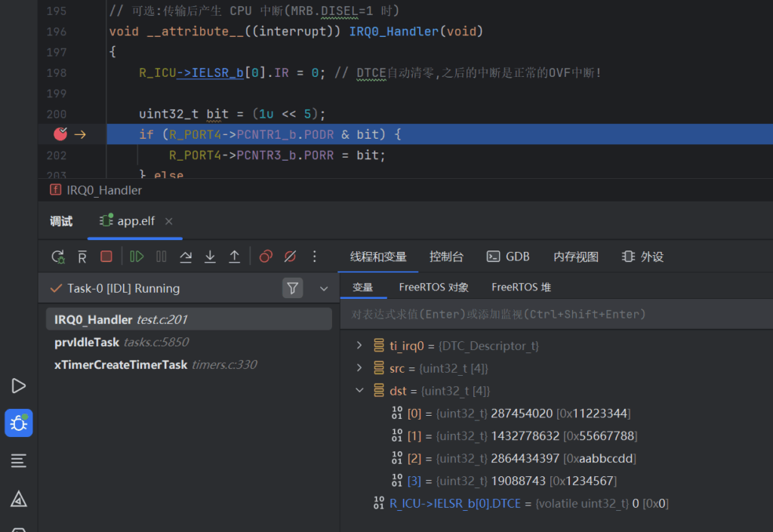Close the app.elf debug tab
This screenshot has width=773, height=532.
[x=168, y=221]
